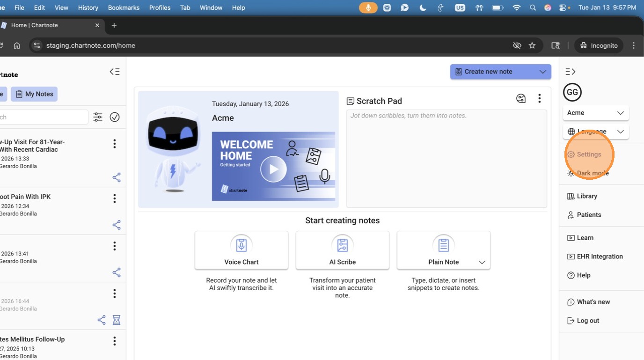Viewport: 644px width, 360px height.
Task: Click Log out
Action: 583,321
